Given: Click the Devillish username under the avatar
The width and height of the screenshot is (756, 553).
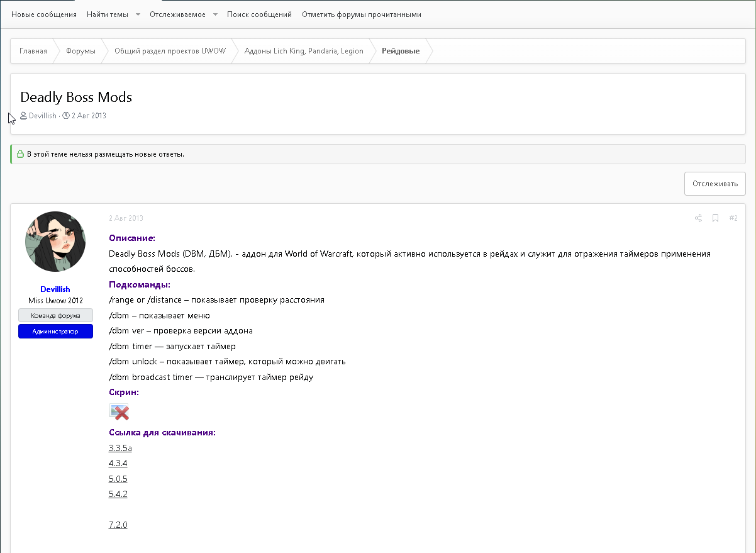Looking at the screenshot, I should (x=55, y=289).
